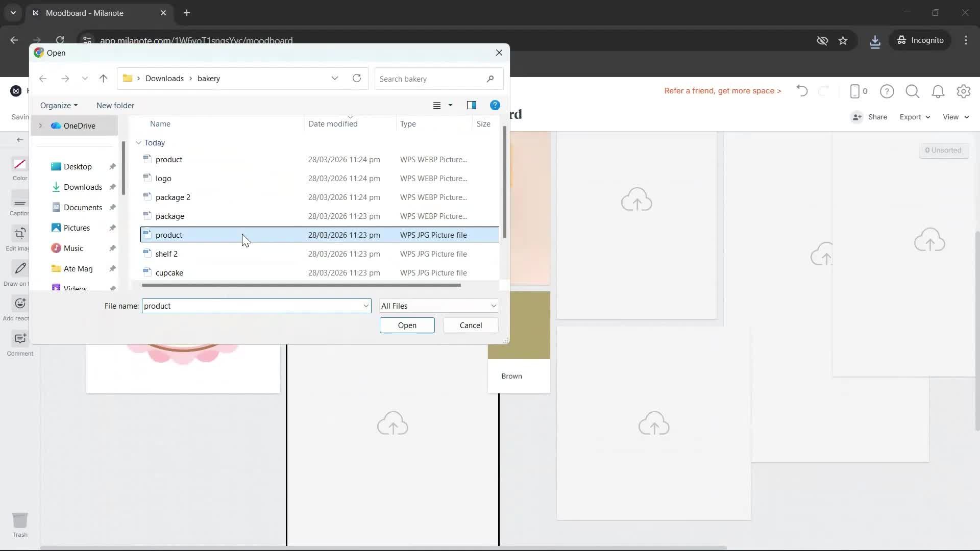Open the Refer a friend link
980x551 pixels.
[723, 91]
